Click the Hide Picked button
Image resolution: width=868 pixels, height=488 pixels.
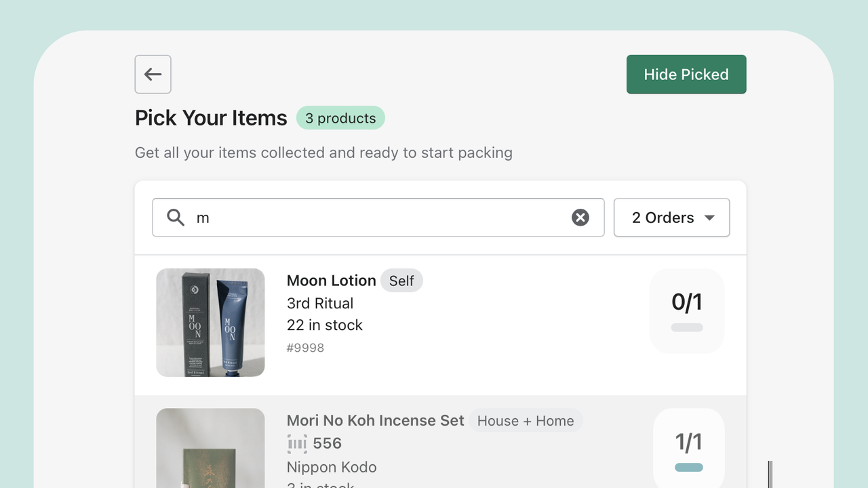pyautogui.click(x=686, y=74)
